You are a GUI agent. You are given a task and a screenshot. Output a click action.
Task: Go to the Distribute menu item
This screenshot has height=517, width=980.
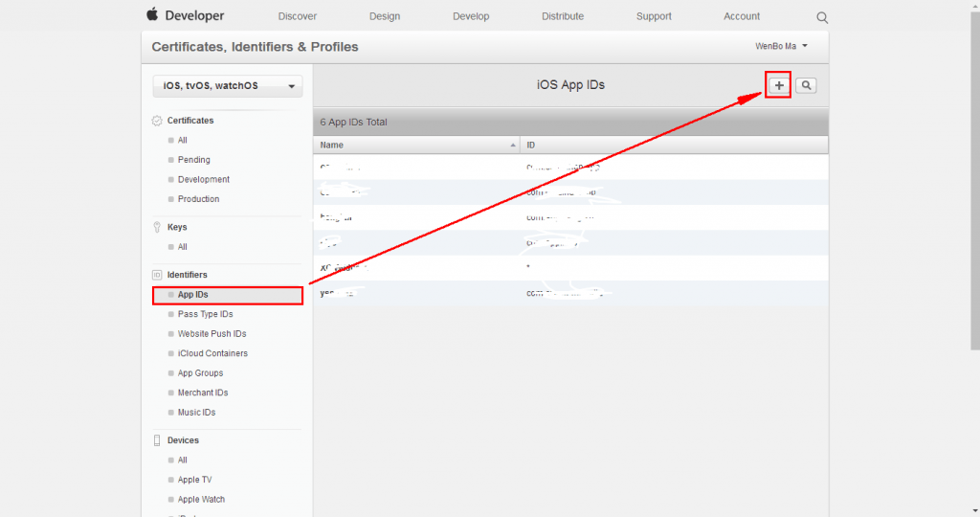pyautogui.click(x=562, y=16)
